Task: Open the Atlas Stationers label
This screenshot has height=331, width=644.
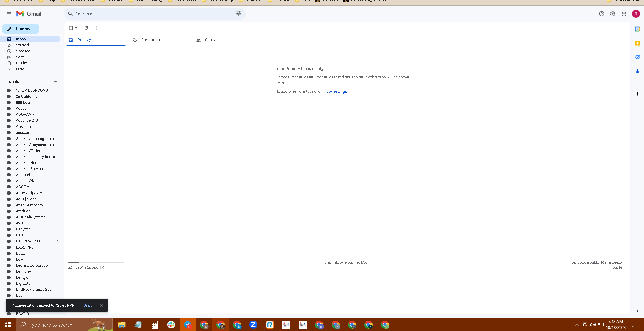Action: pos(29,205)
